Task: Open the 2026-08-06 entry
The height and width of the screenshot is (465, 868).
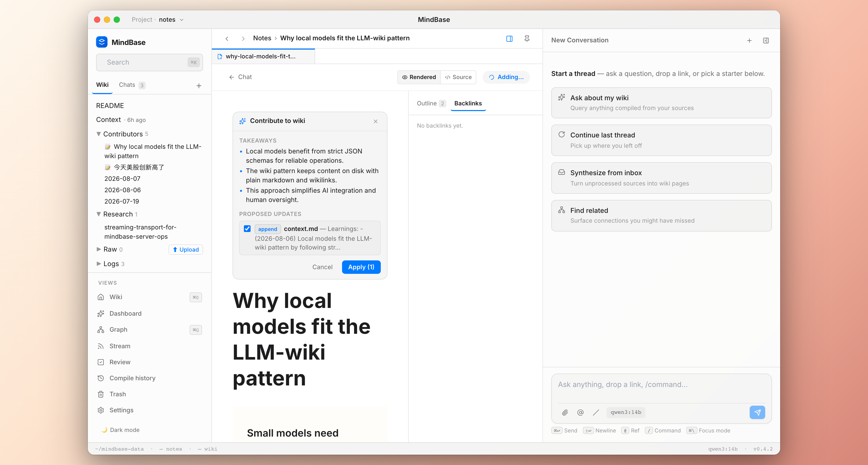Action: pyautogui.click(x=122, y=190)
